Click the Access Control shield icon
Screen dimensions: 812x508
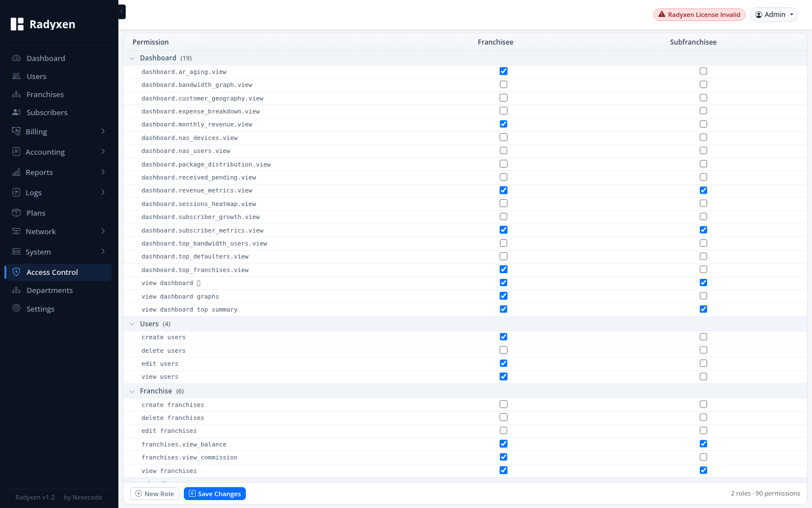(16, 272)
